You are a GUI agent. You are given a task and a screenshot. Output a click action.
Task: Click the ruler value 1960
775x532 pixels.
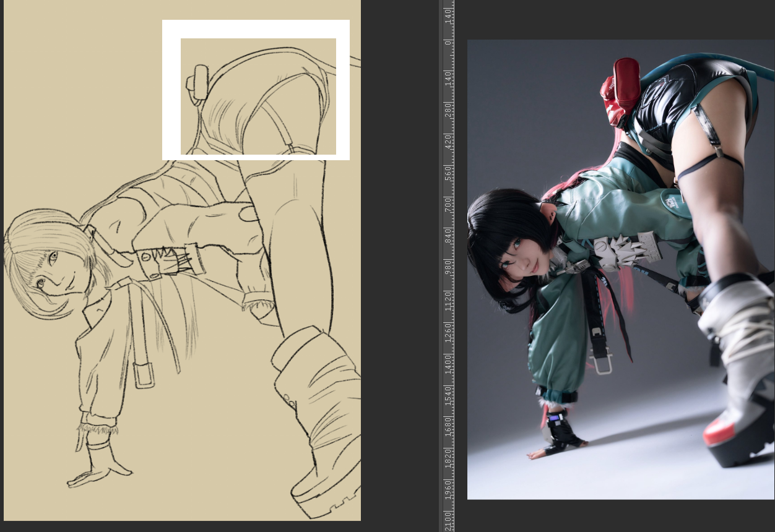(x=448, y=490)
